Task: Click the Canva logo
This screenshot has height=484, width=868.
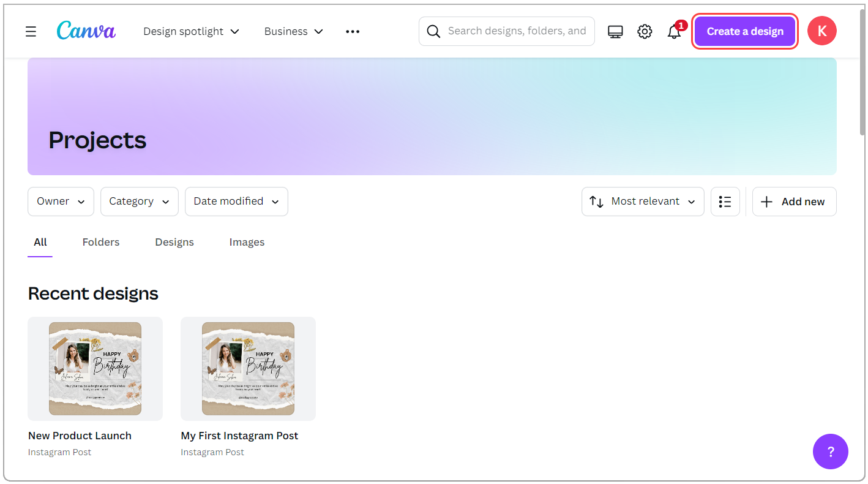Action: coord(86,31)
